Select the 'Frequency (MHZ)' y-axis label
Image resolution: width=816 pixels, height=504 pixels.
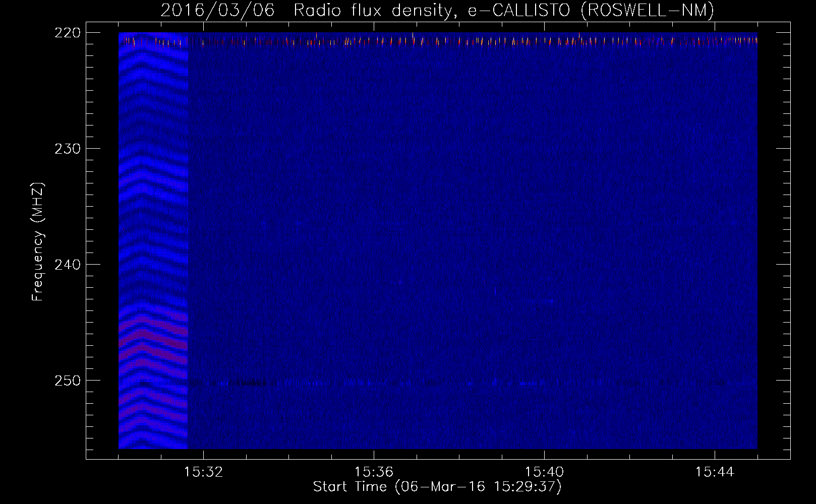coord(38,242)
